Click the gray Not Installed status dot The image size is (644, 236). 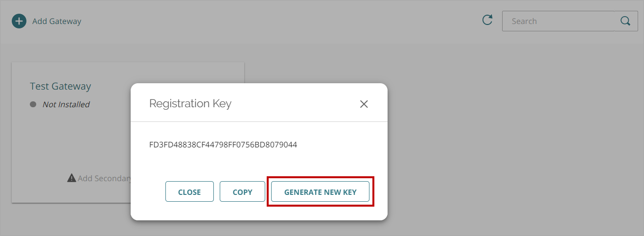click(33, 104)
